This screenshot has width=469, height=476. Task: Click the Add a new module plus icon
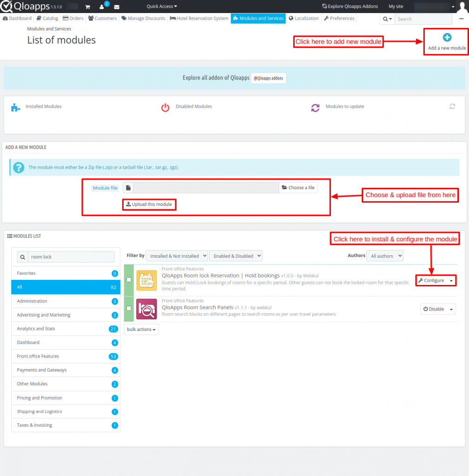(447, 37)
